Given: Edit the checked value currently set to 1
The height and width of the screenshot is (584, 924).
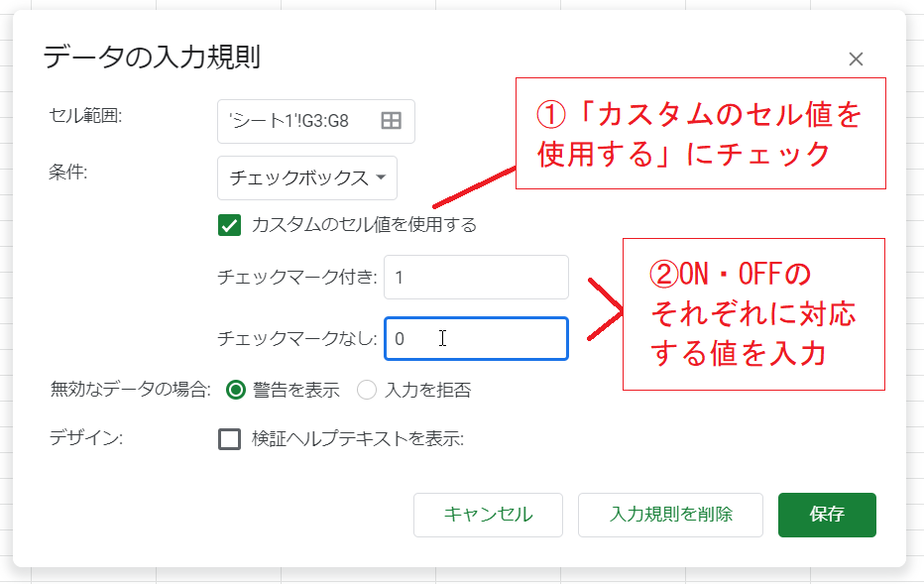Looking at the screenshot, I should [476, 277].
